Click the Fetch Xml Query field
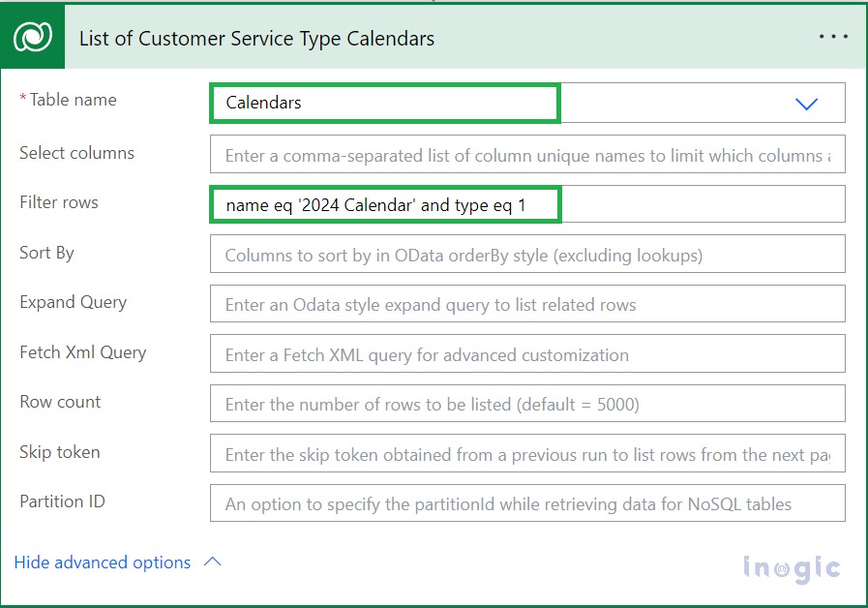This screenshot has width=868, height=608. (x=527, y=353)
